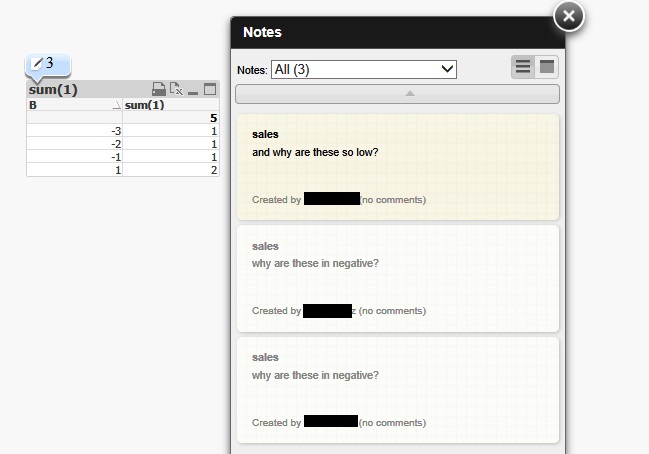Click the total value 5
The image size is (649, 454).
(171, 118)
